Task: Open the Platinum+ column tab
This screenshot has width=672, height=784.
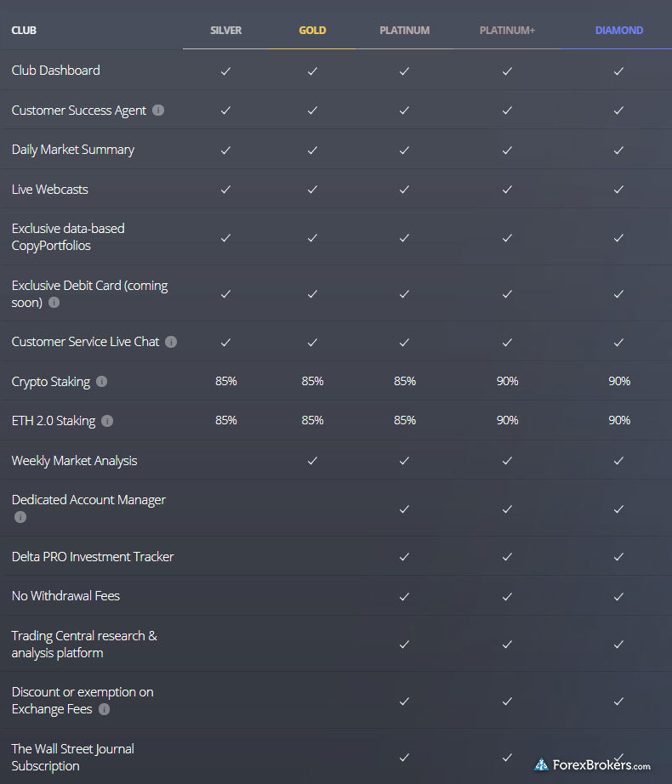Action: [x=507, y=31]
